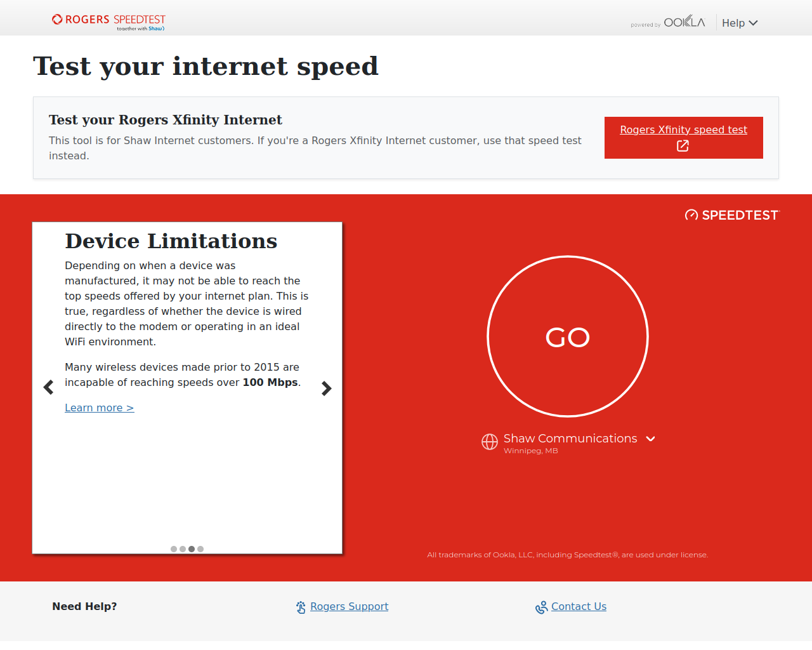Select the second carousel dot
The height and width of the screenshot is (650, 812).
183,549
